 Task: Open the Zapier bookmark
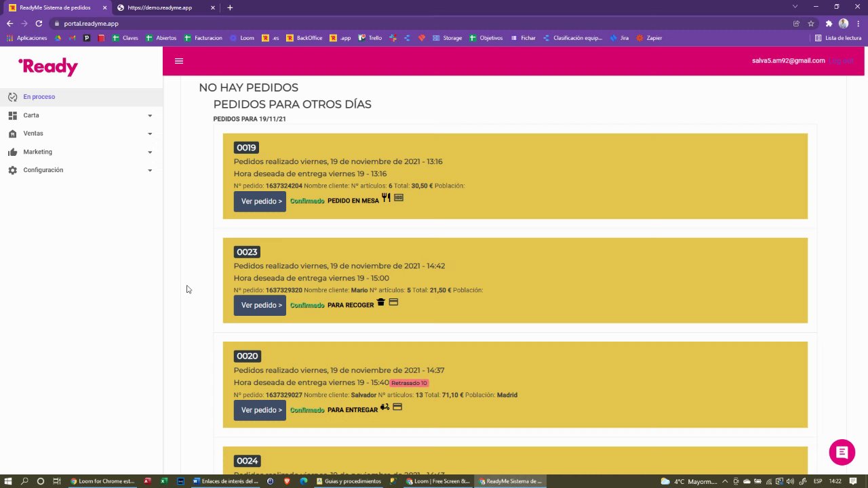[649, 38]
